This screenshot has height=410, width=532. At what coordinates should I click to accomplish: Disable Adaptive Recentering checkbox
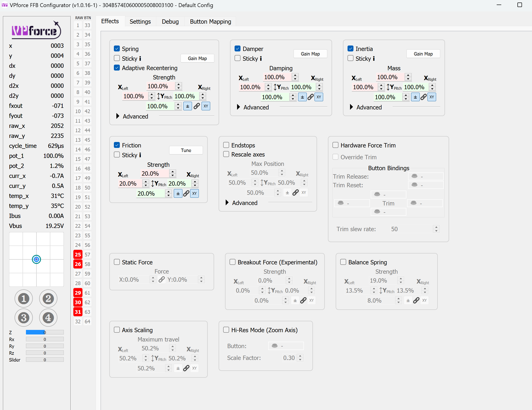117,68
